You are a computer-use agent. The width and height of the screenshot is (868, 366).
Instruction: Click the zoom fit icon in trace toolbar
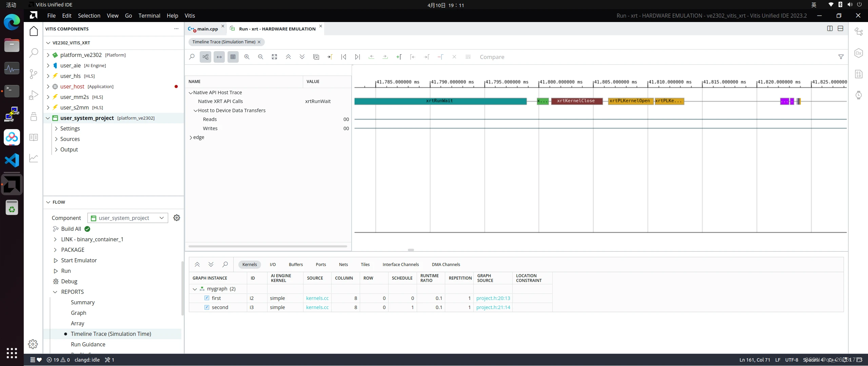[274, 57]
